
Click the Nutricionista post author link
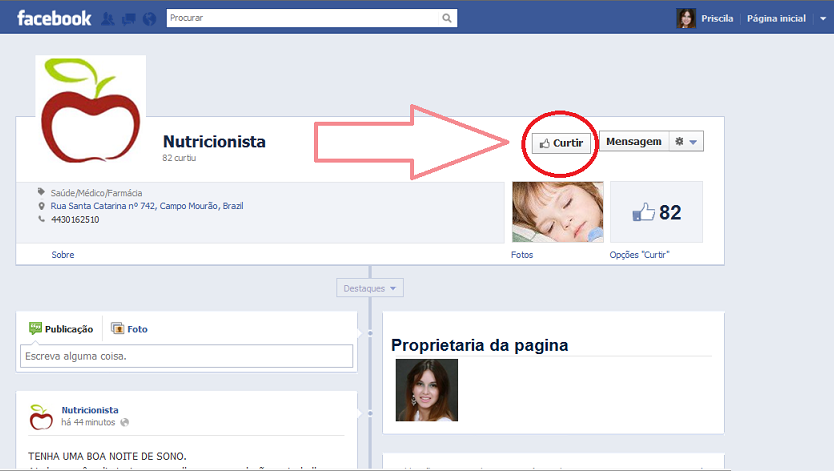coord(90,410)
